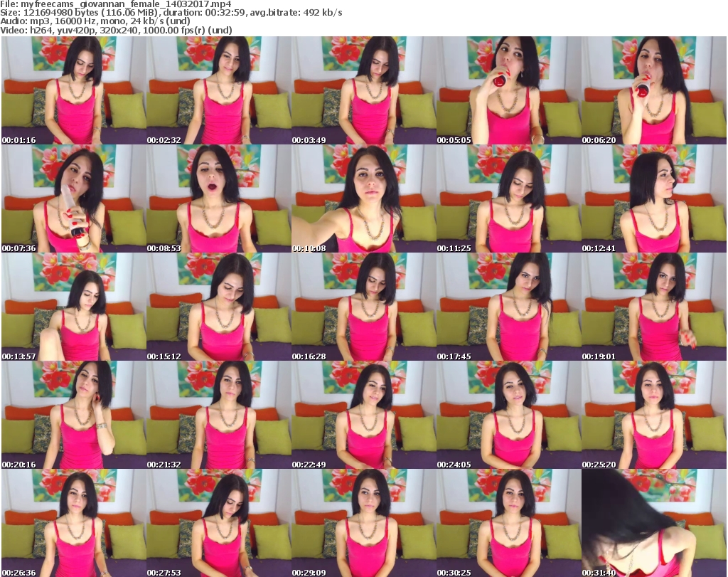Choose the still labeled 00:26:36
The image size is (728, 577).
[74, 523]
